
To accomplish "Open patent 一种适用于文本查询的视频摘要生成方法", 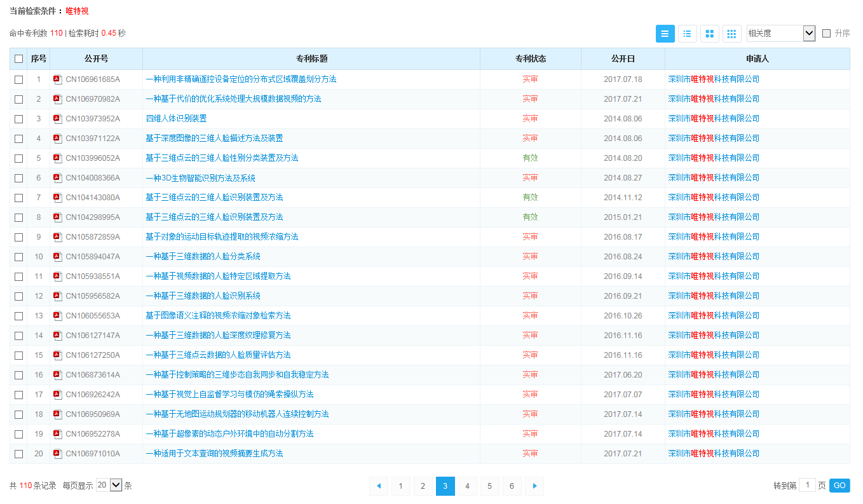I will [214, 454].
